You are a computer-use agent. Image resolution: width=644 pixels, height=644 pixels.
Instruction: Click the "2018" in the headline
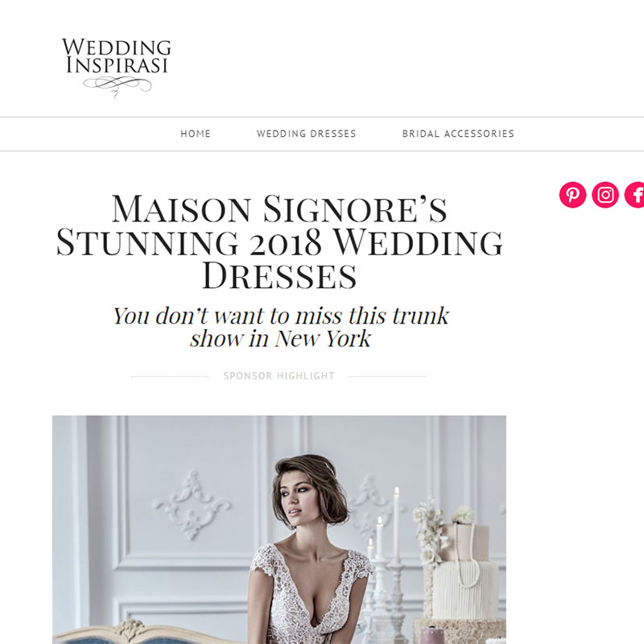coord(285,243)
